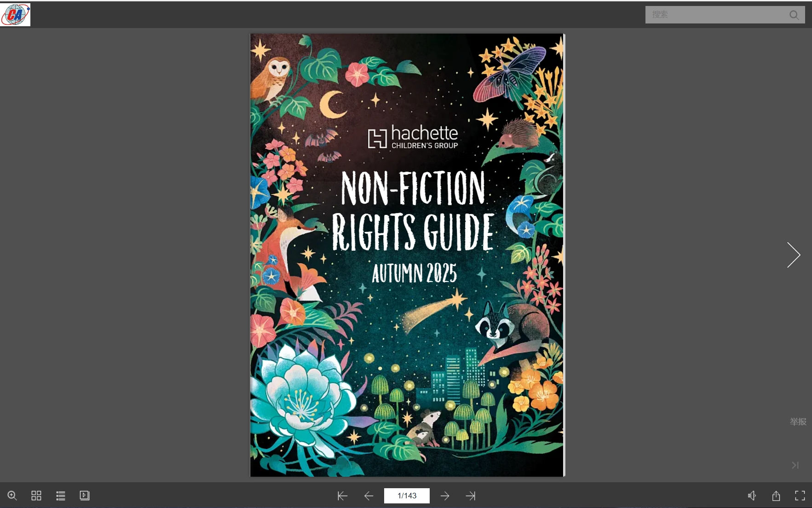Open the thumbnails grid view

[36, 496]
